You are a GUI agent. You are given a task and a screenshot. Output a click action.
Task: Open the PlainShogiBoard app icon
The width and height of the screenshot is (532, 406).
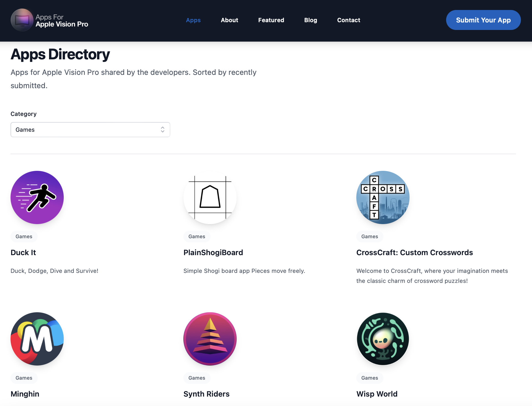[x=210, y=197]
